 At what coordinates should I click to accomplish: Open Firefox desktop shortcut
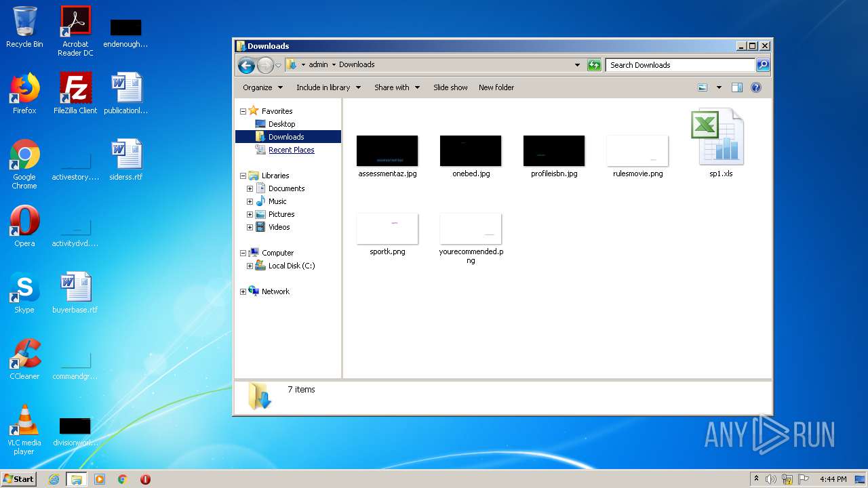point(24,94)
